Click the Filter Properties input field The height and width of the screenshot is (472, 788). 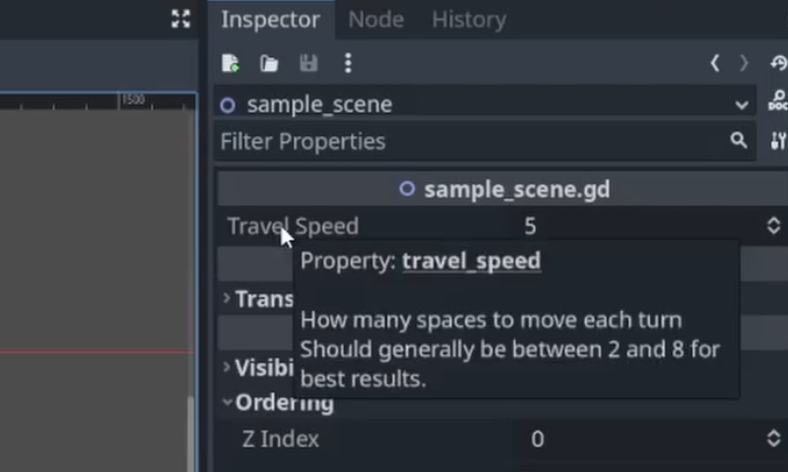pos(472,141)
